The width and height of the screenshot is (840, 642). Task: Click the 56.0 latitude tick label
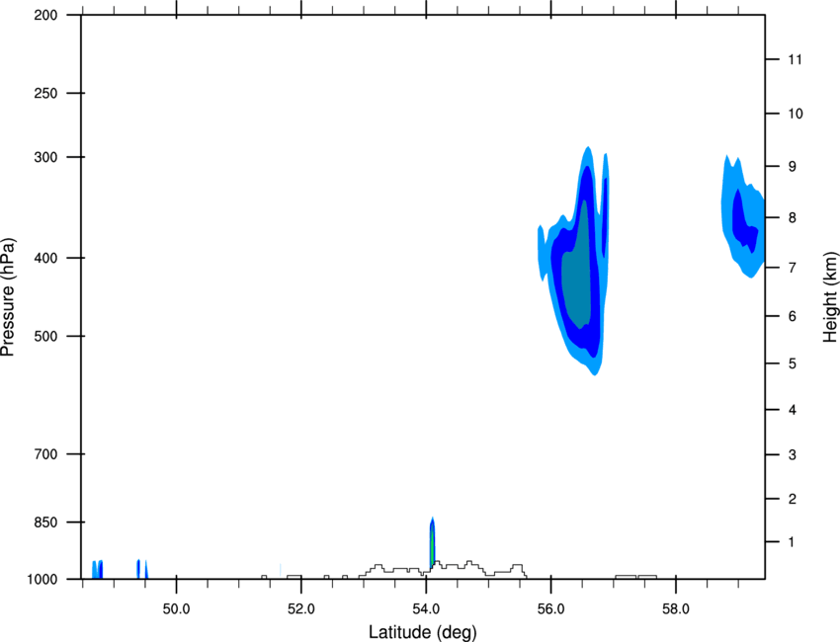550,609
